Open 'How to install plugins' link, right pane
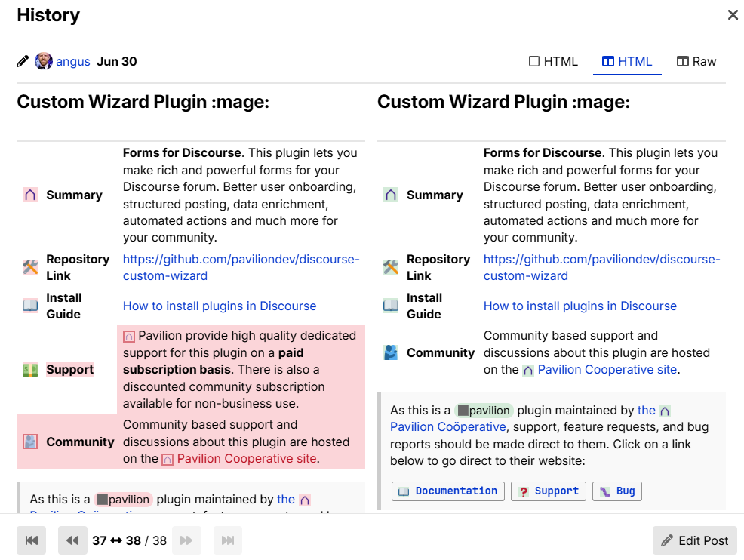 tap(580, 306)
